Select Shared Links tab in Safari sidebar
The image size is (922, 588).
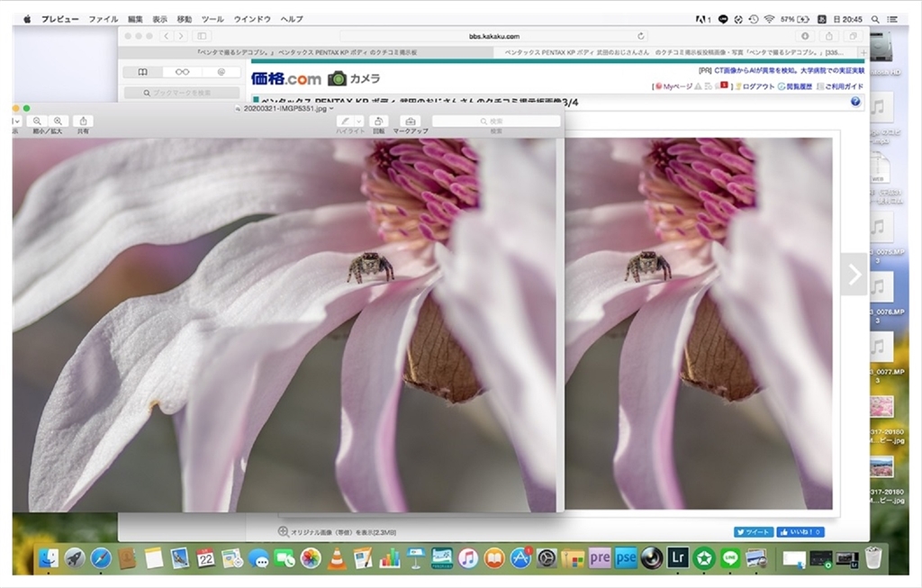(221, 72)
